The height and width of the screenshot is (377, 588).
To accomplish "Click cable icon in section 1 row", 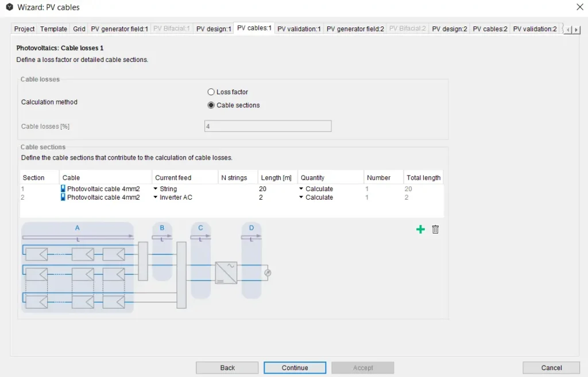I will (x=63, y=189).
